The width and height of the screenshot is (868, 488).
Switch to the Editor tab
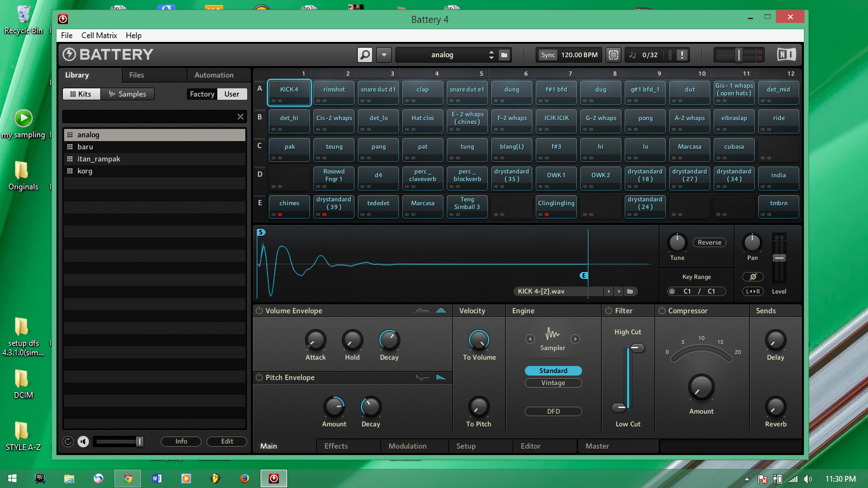click(x=546, y=446)
